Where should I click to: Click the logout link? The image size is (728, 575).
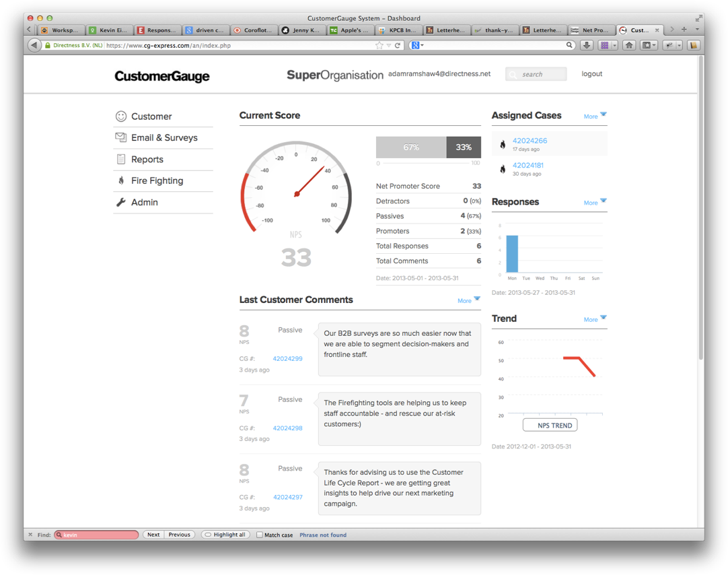tap(591, 74)
